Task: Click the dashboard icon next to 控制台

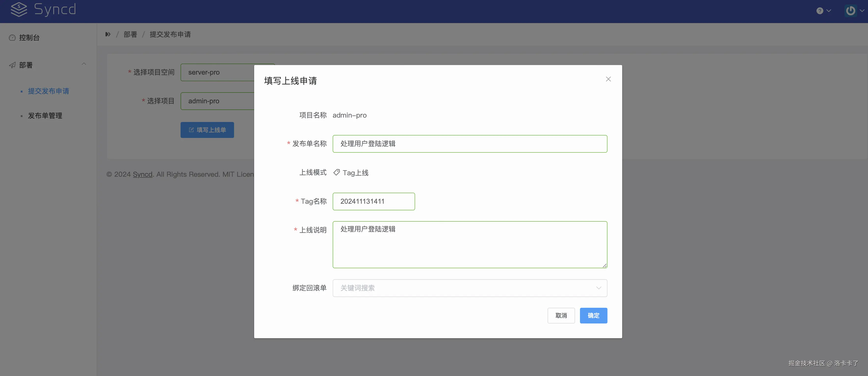Action: [12, 38]
